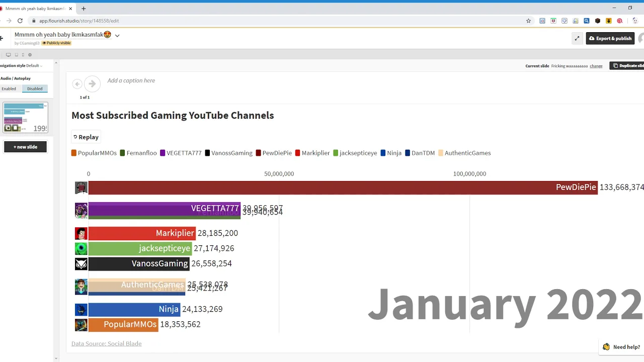Click the Markiplier value 28,185,200

coord(218,233)
